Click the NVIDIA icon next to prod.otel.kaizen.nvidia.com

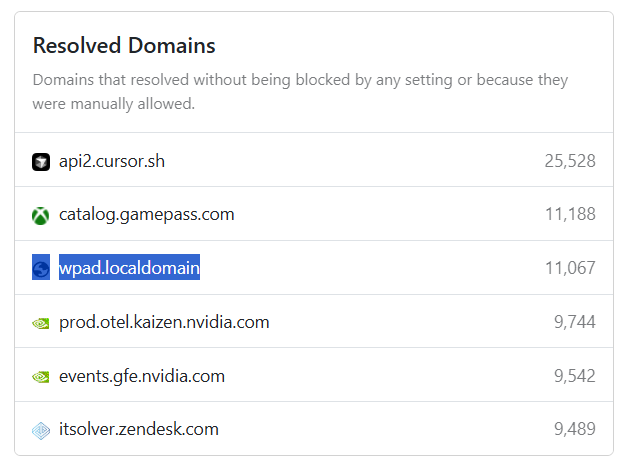[41, 323]
